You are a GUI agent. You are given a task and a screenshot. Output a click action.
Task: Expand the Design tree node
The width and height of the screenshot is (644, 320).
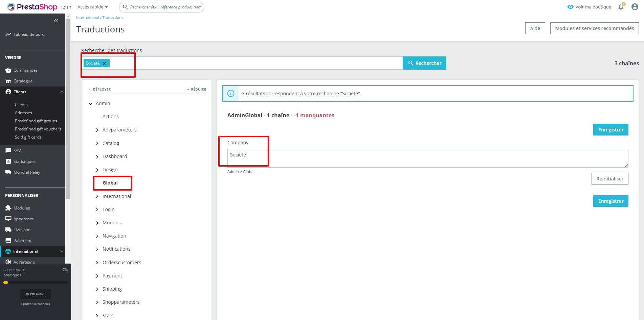pyautogui.click(x=97, y=170)
